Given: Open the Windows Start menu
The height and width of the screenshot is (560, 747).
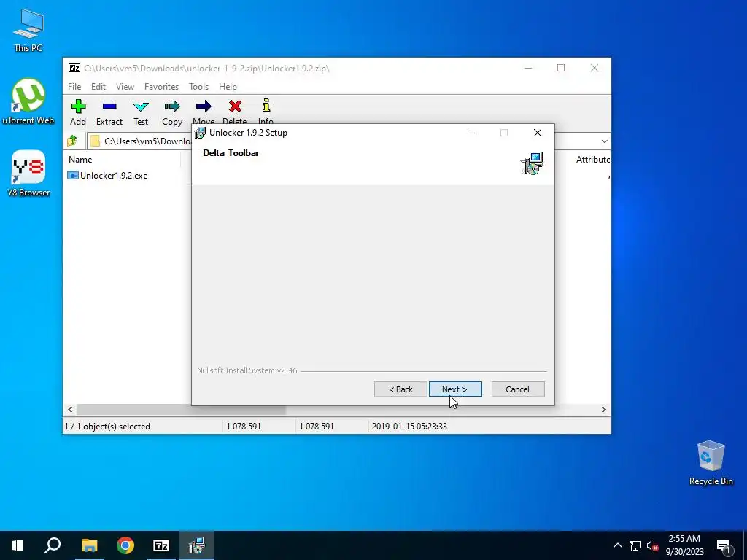Looking at the screenshot, I should click(18, 545).
